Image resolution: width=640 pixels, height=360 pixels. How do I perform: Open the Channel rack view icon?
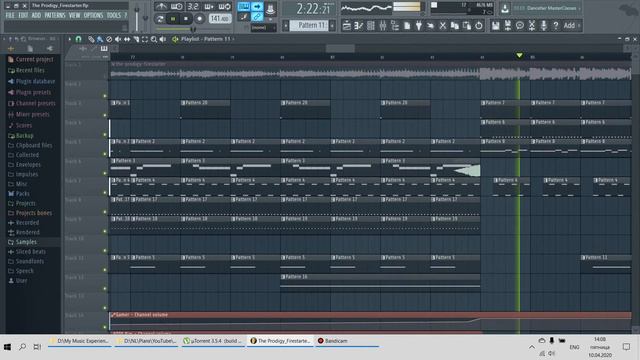[x=371, y=26]
